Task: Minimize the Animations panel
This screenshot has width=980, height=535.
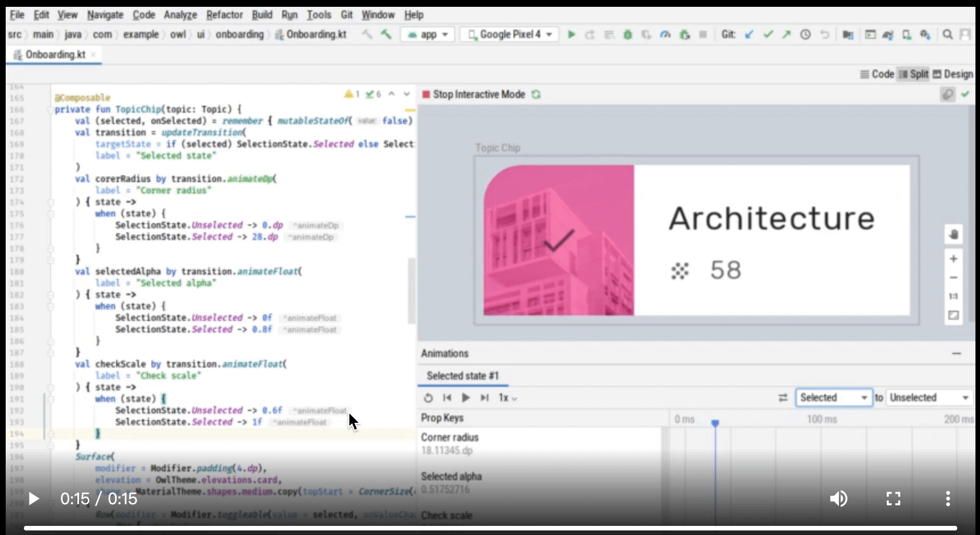Action: coord(957,353)
